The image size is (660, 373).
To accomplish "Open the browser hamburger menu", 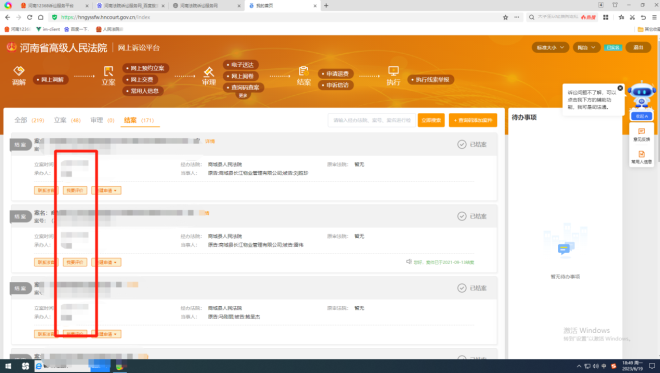I will point(654,17).
